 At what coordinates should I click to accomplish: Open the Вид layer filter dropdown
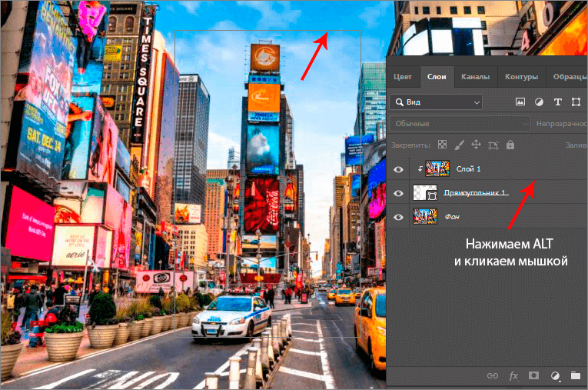tap(435, 102)
